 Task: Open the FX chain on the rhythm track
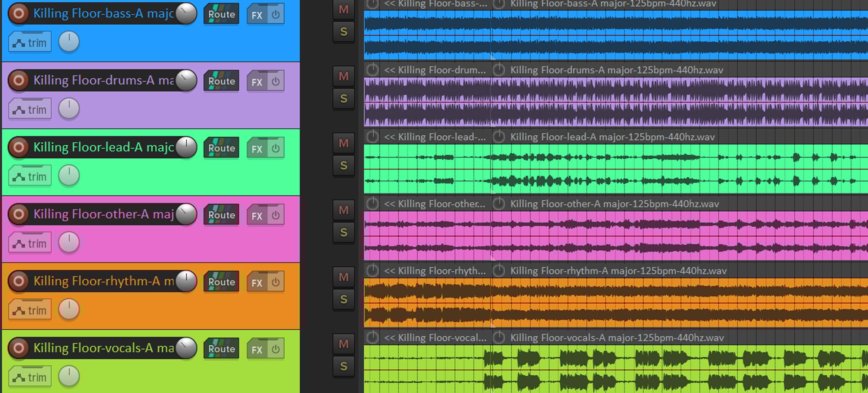[x=257, y=282]
